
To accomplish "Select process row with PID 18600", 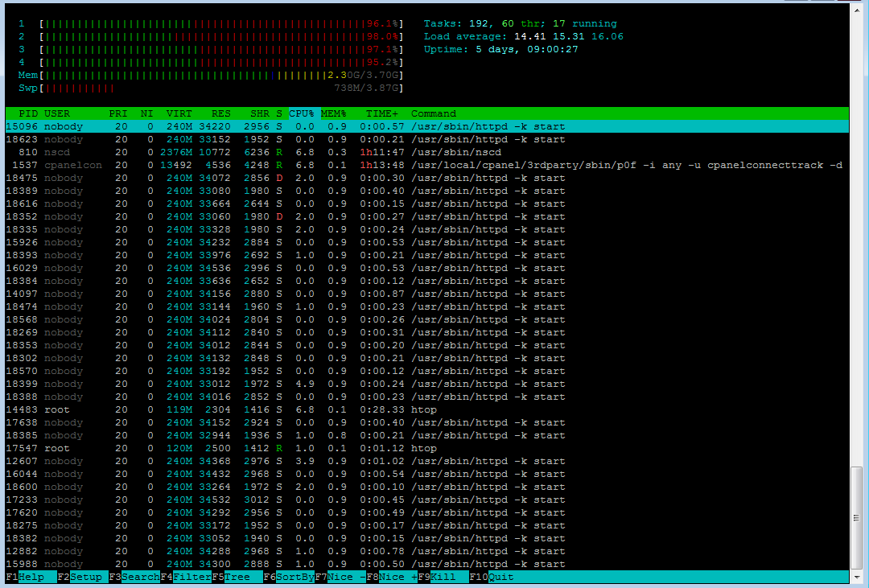I will pyautogui.click(x=426, y=487).
